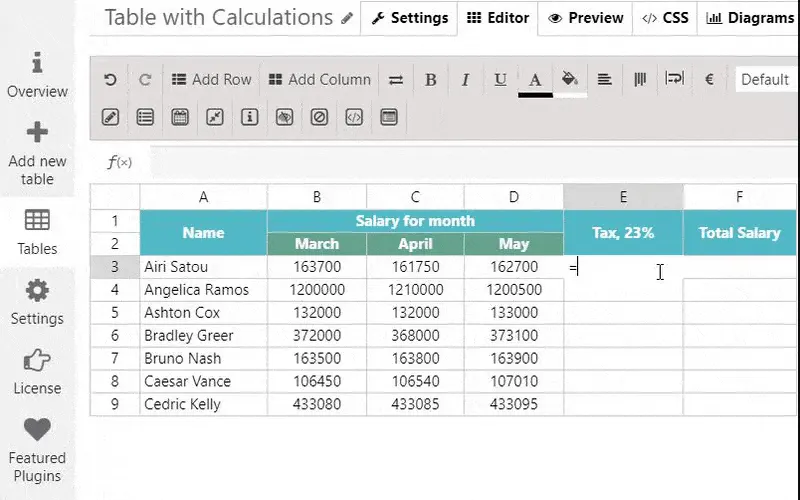This screenshot has width=800, height=500.
Task: Click Add new table in sidebar
Action: pos(37,154)
